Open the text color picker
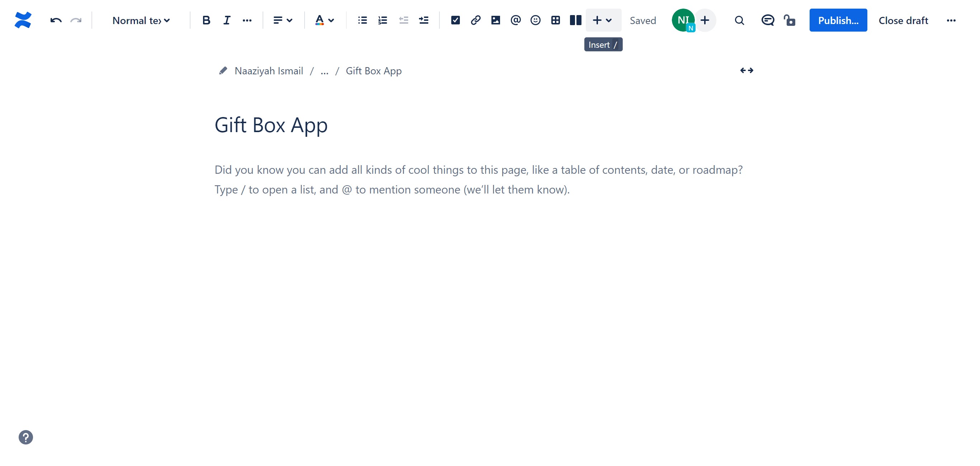Image resolution: width=980 pixels, height=466 pixels. (x=324, y=20)
